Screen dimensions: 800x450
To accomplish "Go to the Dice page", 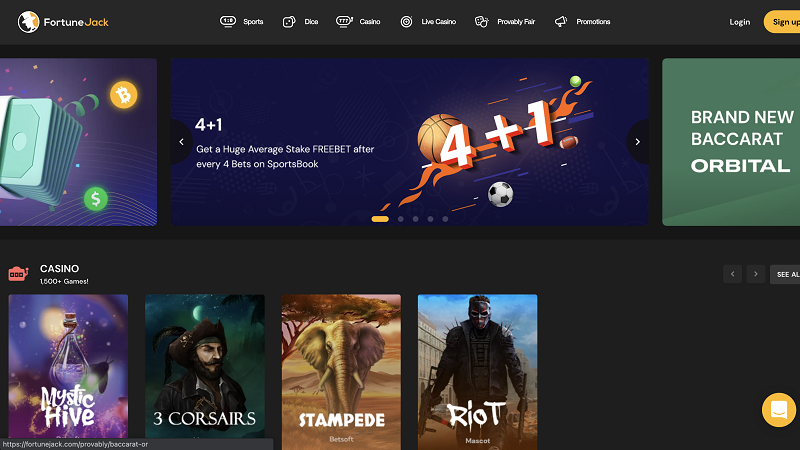I will point(311,21).
